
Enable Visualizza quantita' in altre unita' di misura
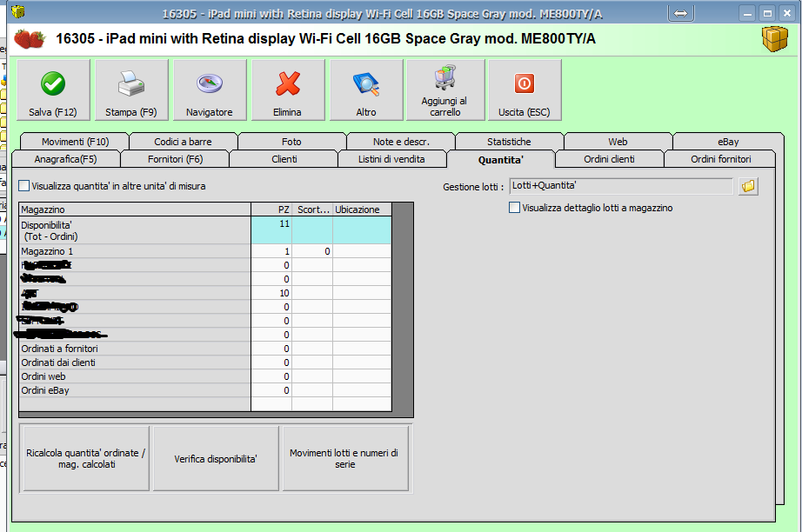24,186
